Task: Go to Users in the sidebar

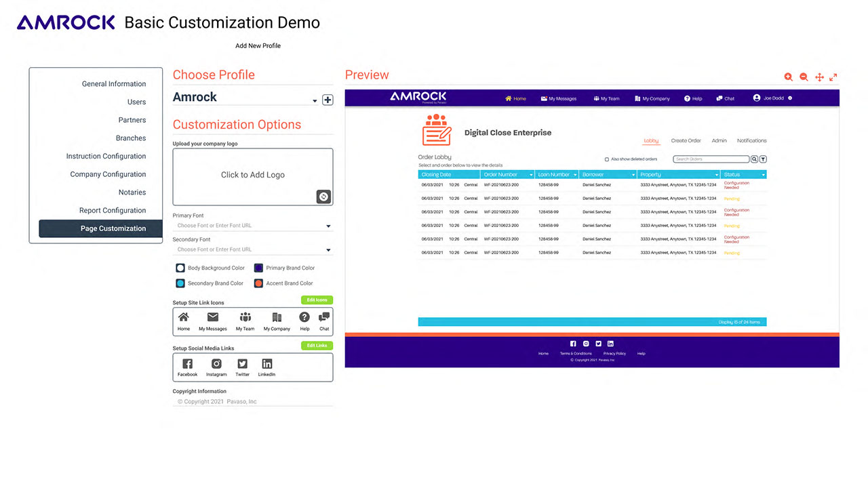Action: click(136, 102)
